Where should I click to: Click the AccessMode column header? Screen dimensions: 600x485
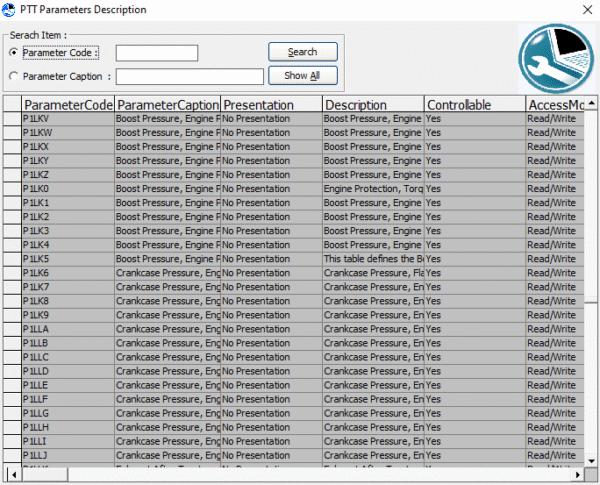tap(555, 105)
